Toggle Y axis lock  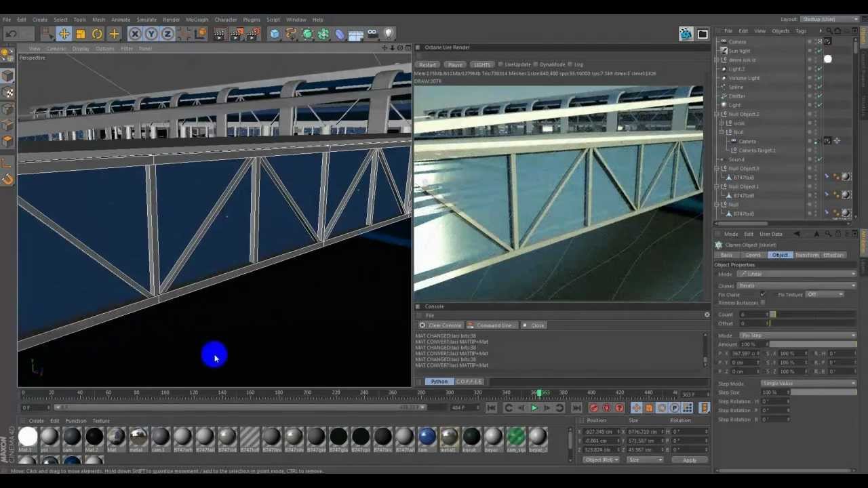coord(151,34)
